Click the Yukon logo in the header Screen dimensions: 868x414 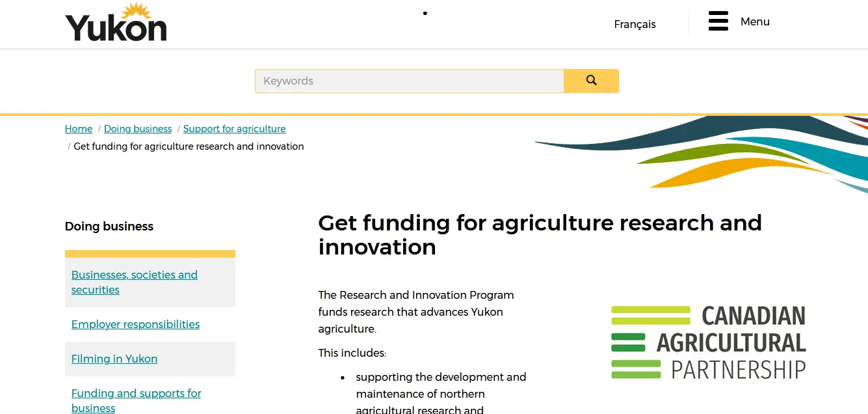click(x=116, y=23)
